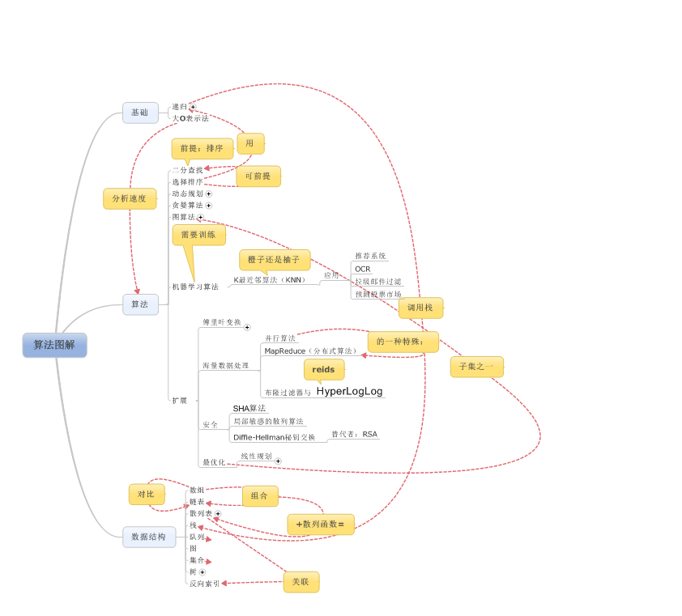This screenshot has width=682, height=616.
Task: Click the reids callout note
Action: [x=324, y=369]
